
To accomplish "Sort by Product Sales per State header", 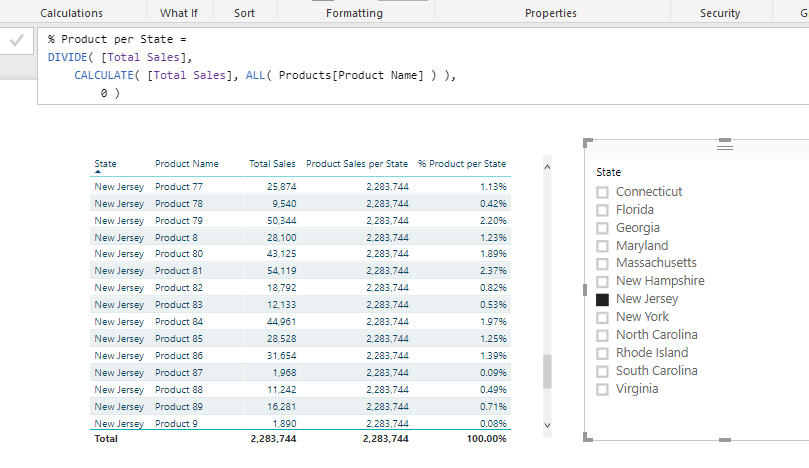I will (x=357, y=164).
